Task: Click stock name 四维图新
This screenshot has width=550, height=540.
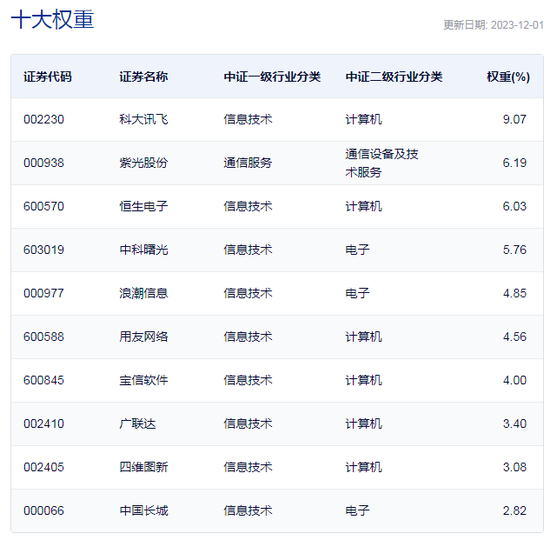Action: click(x=143, y=468)
